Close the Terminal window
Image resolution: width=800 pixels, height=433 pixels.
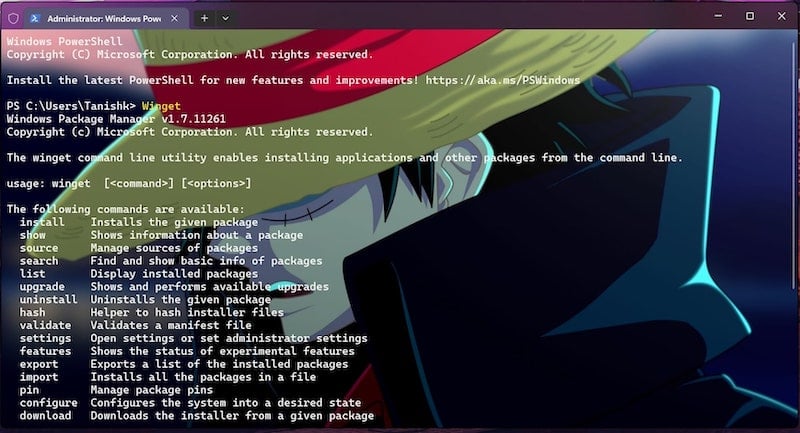pos(781,16)
